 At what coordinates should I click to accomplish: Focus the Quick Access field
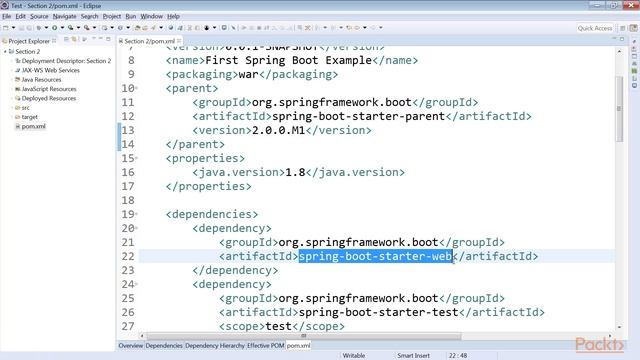tap(595, 28)
